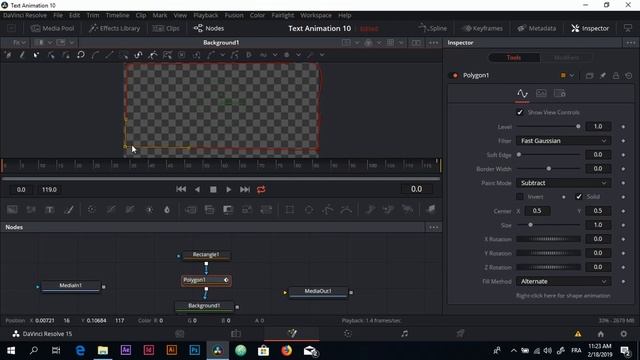Image resolution: width=640 pixels, height=360 pixels.
Task: Jump to first frame
Action: click(181, 189)
